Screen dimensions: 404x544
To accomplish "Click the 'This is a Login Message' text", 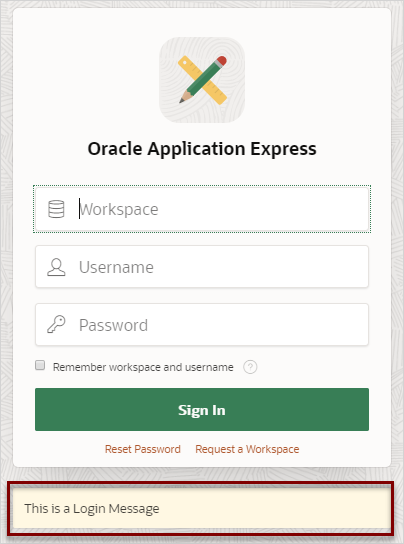I will click(92, 509).
